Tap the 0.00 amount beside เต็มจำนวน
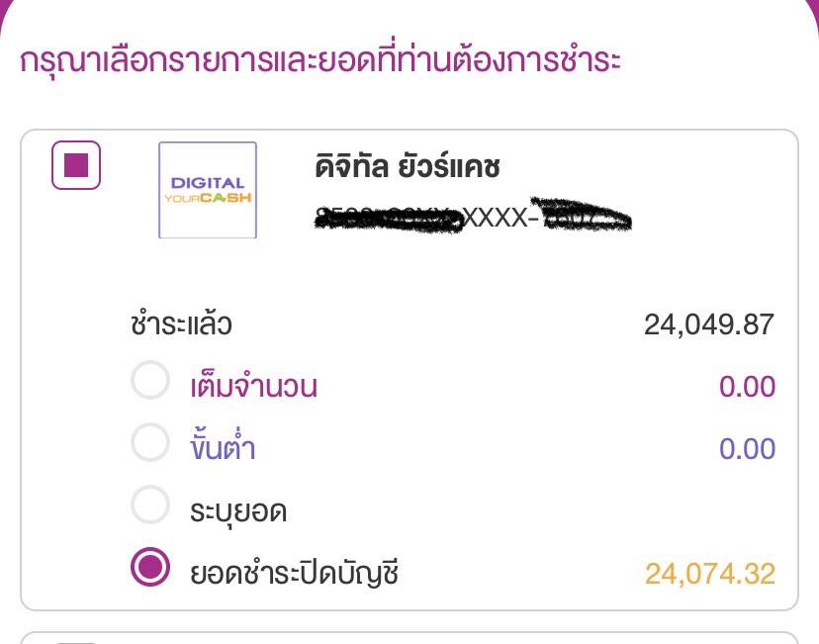Viewport: 819px width, 644px height. 747,386
